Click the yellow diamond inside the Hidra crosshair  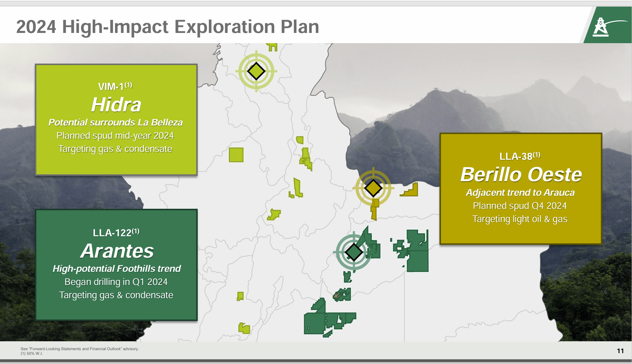pos(256,70)
